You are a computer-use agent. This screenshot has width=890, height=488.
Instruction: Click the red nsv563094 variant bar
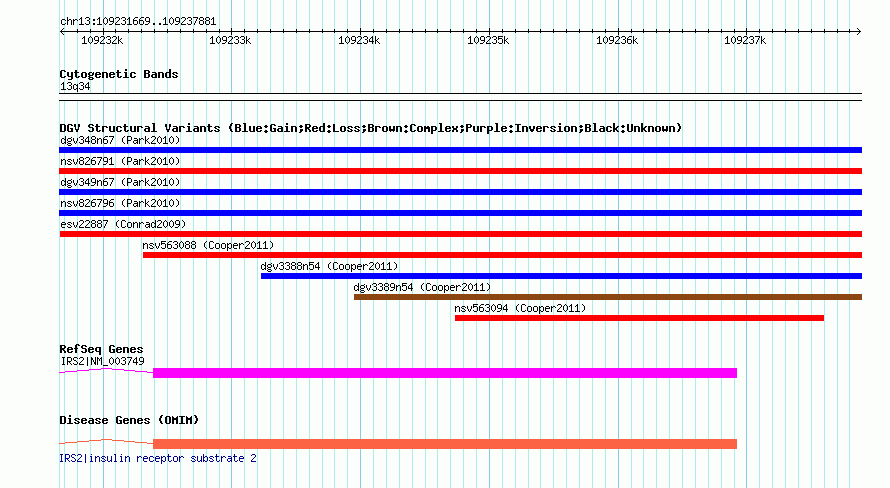coord(639,318)
